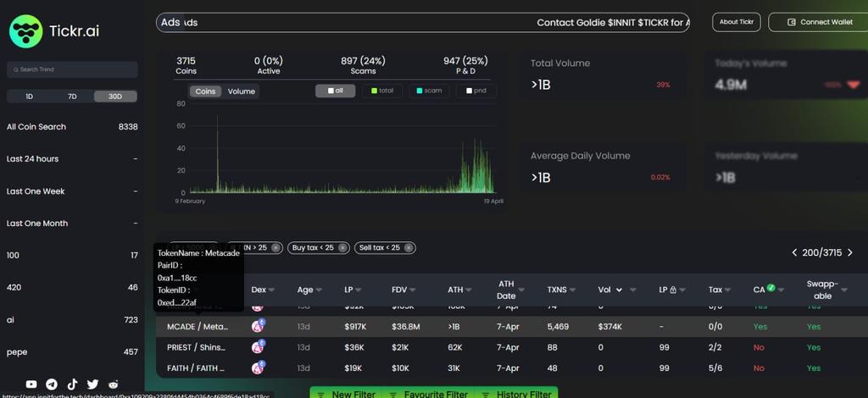Click the 5,469 TXNS cell

coord(558,327)
